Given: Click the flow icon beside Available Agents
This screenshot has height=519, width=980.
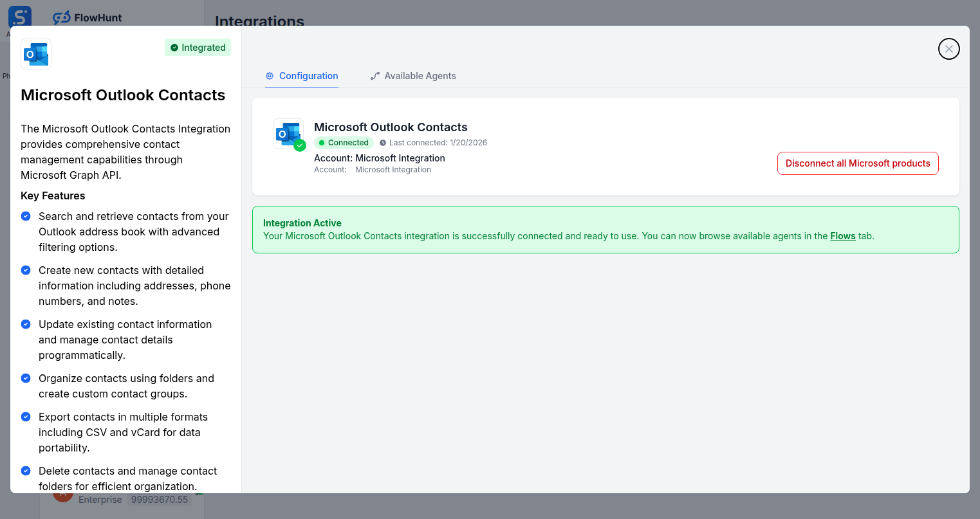Looking at the screenshot, I should [x=374, y=75].
